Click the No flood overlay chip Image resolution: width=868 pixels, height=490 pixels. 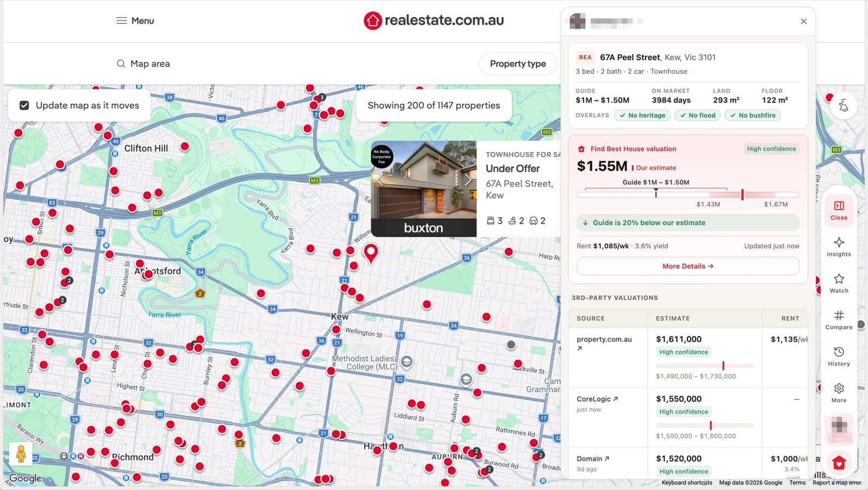[x=698, y=115]
